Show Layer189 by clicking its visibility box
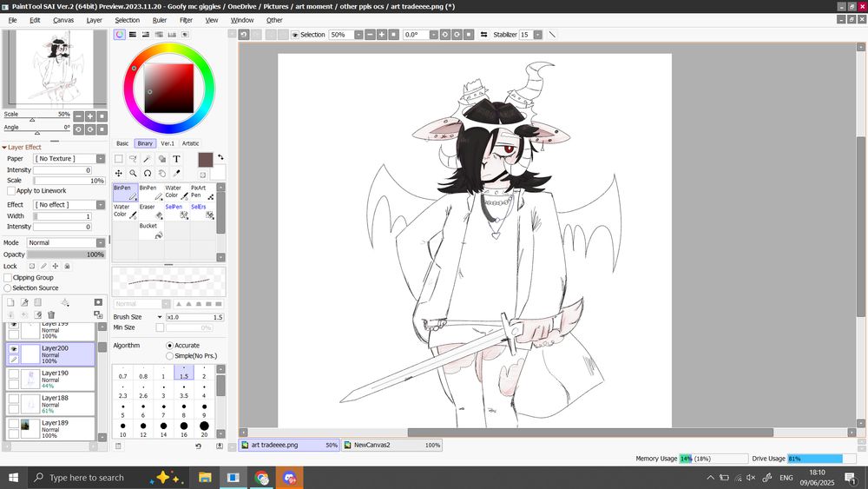 [x=14, y=424]
